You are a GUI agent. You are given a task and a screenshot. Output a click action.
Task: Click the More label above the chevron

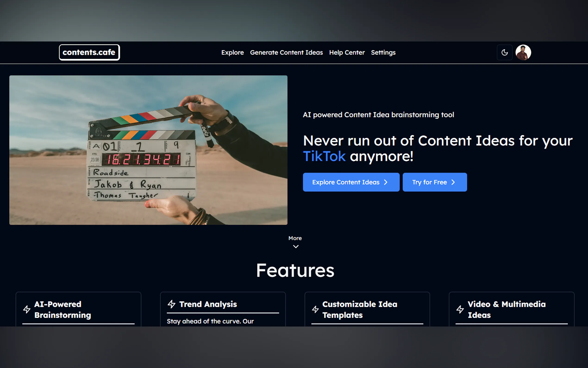[295, 238]
